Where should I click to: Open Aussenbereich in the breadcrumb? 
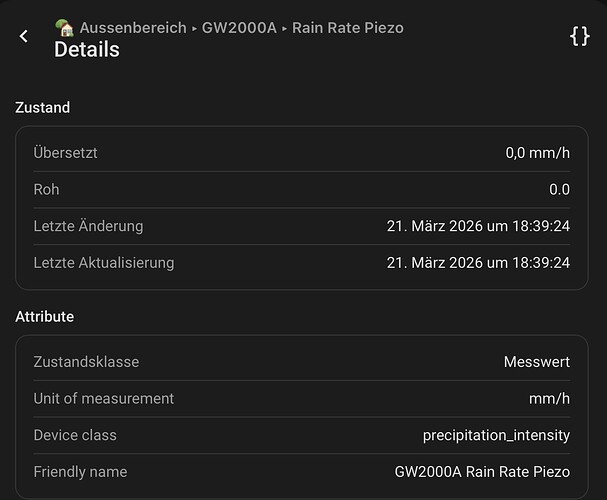(133, 28)
